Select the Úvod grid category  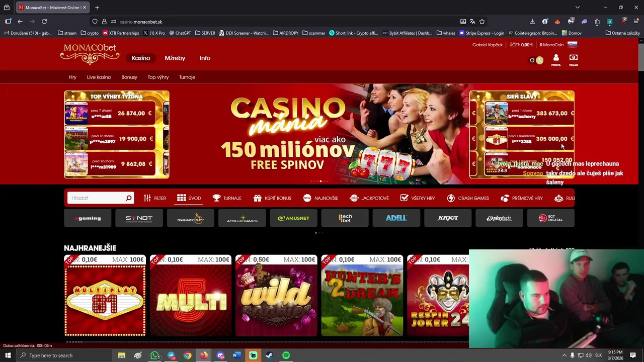click(x=189, y=198)
